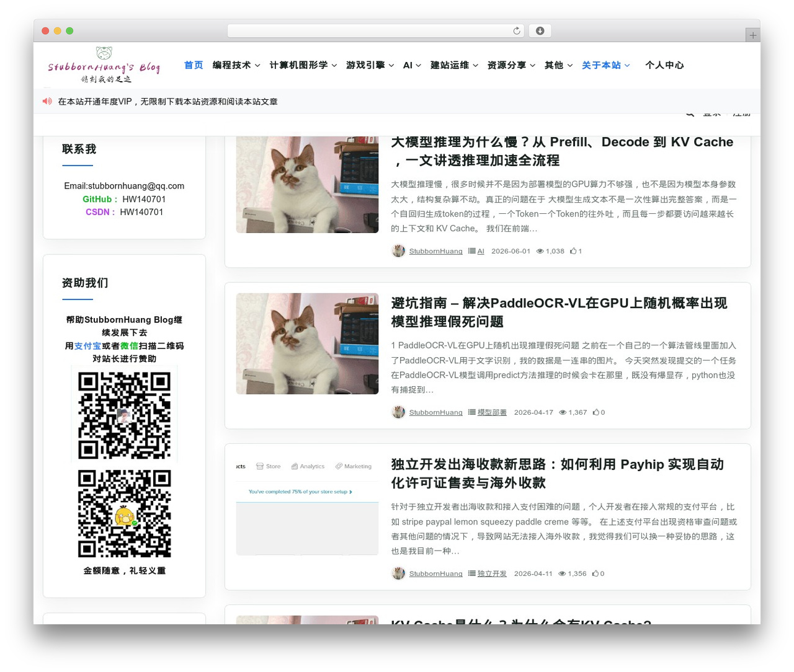Open the AI navigation dropdown
The width and height of the screenshot is (794, 672).
pos(412,65)
